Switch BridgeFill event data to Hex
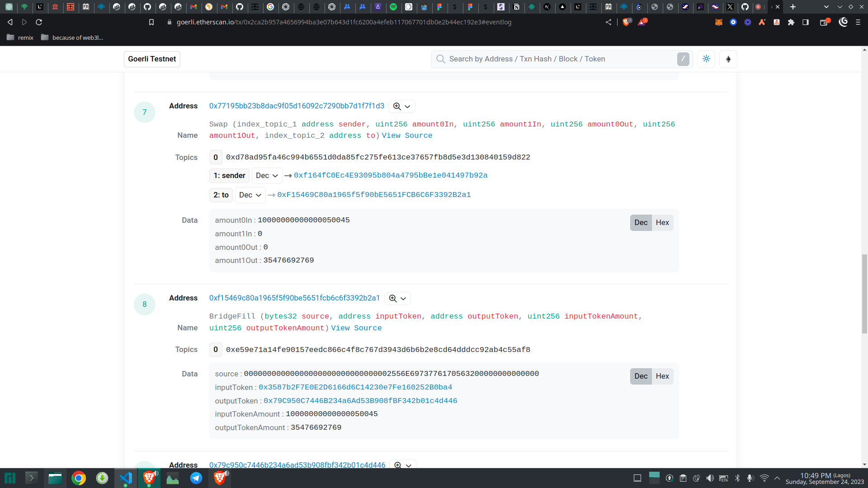The width and height of the screenshot is (868, 488). coord(662,376)
